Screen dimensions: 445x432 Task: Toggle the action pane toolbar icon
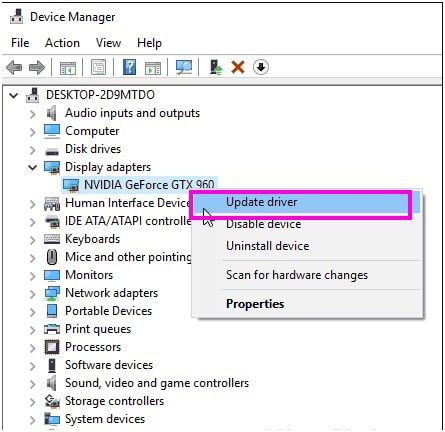153,68
